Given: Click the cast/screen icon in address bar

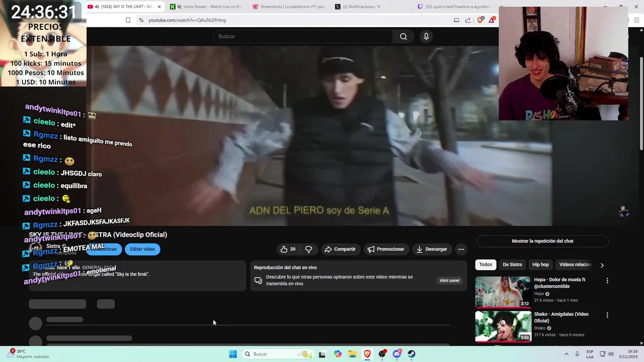Looking at the screenshot, I should (456, 20).
